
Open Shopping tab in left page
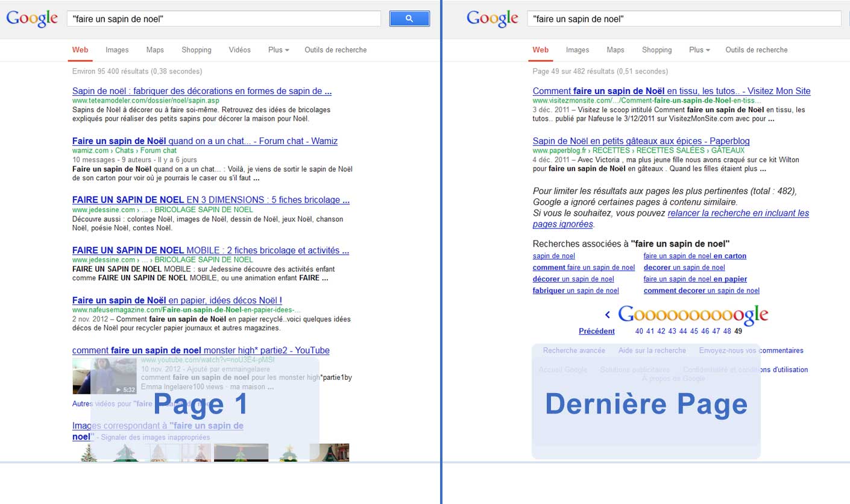(197, 50)
